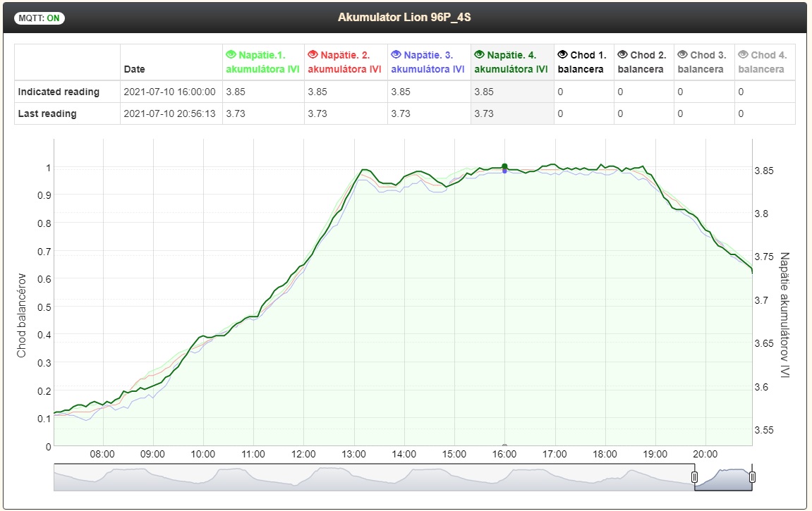
Task: Hide Napätie 2 series via red eye icon
Action: tap(313, 54)
